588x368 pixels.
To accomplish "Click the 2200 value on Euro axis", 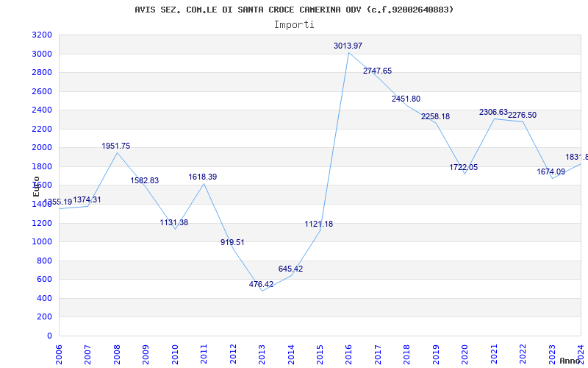I will tap(42, 130).
